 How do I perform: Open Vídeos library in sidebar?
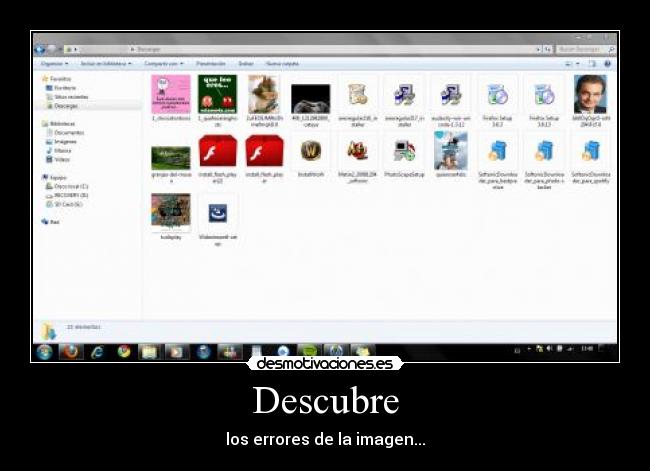point(58,160)
